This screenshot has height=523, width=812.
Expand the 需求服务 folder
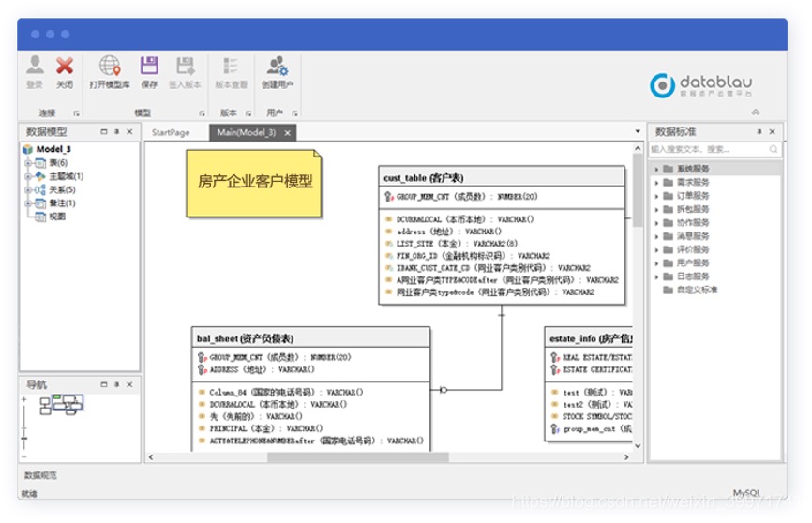pyautogui.click(x=656, y=183)
